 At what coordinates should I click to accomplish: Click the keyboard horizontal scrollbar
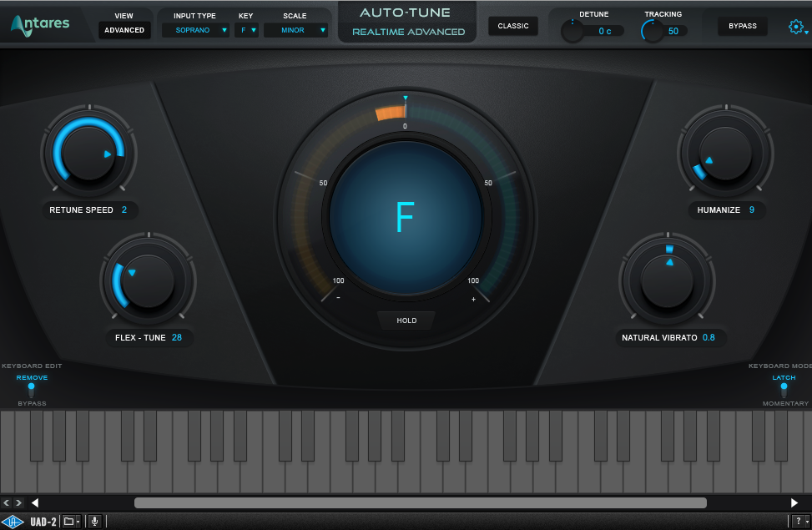(x=420, y=502)
